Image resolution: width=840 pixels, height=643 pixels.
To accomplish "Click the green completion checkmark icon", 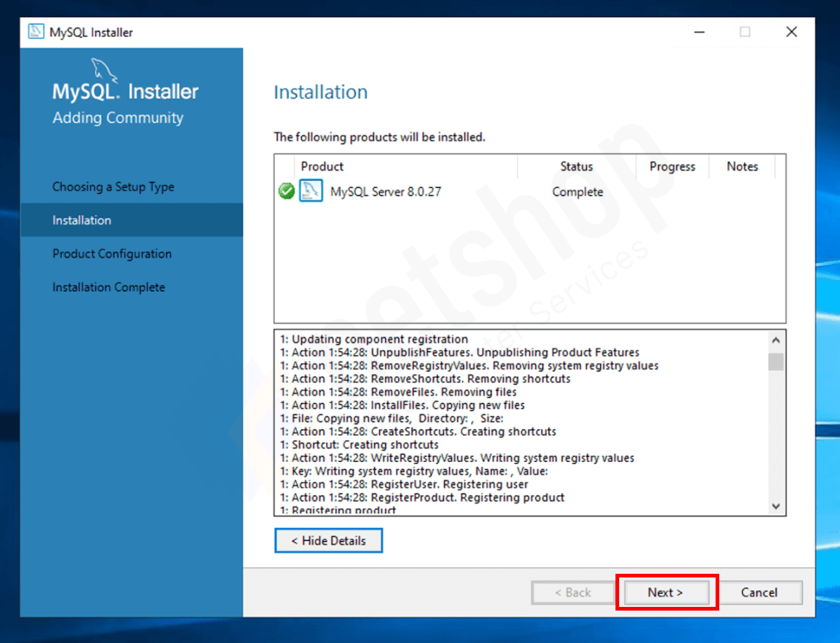I will tap(286, 190).
